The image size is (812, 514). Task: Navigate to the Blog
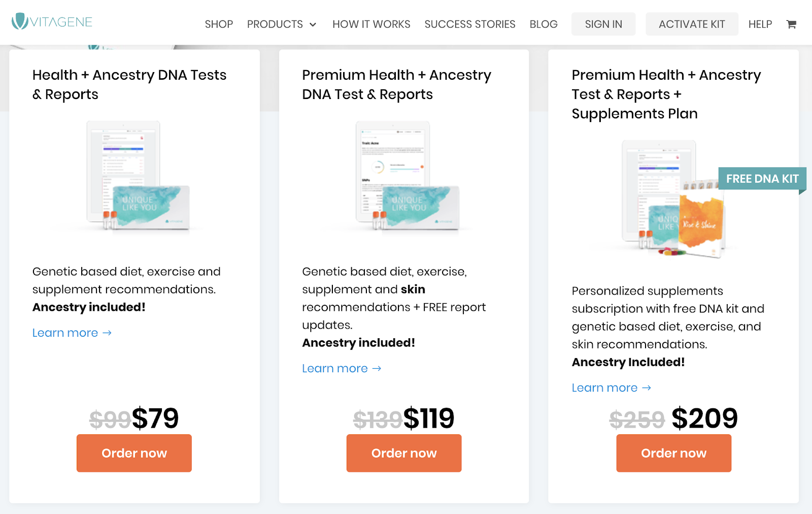[x=543, y=24]
